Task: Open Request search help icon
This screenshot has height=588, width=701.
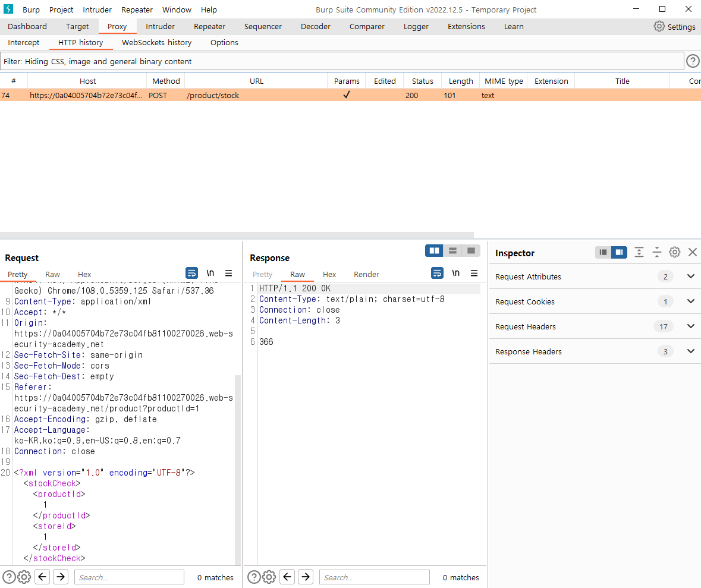Action: [x=9, y=577]
